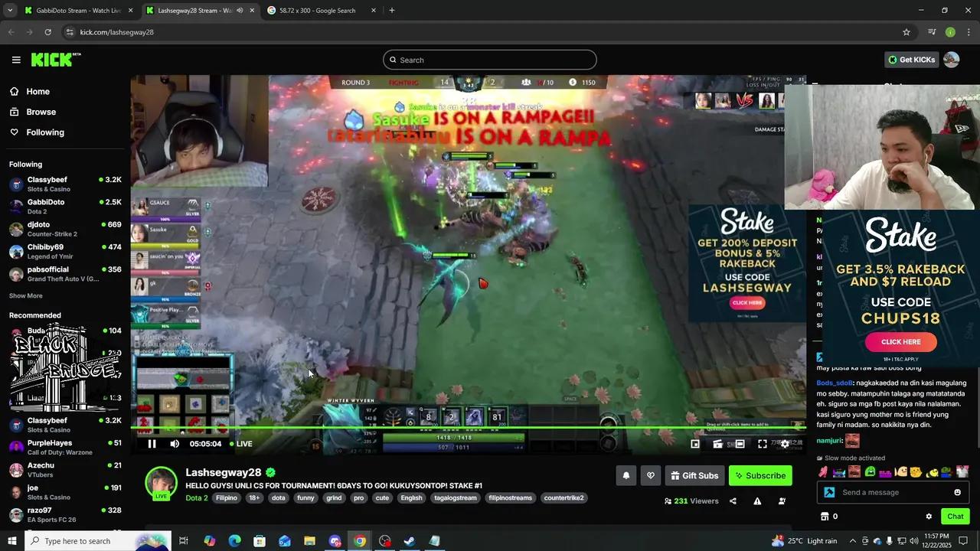Click the clip creation icon in player controls

click(717, 444)
